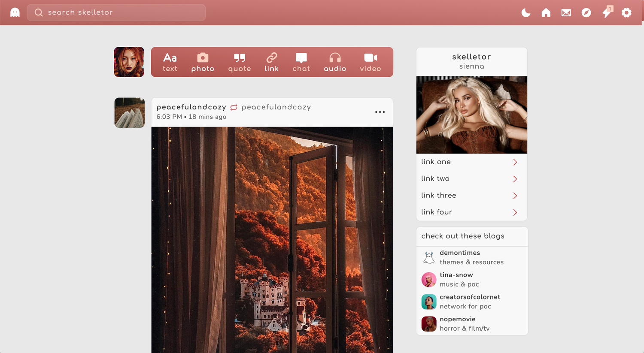Open activity lightning bolt notifications
This screenshot has height=353, width=644.
607,12
